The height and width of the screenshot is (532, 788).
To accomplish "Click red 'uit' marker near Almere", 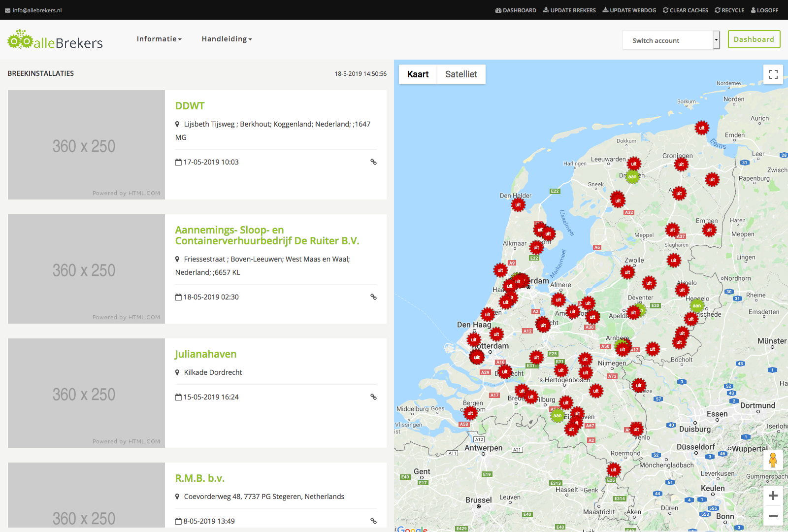I will click(558, 299).
